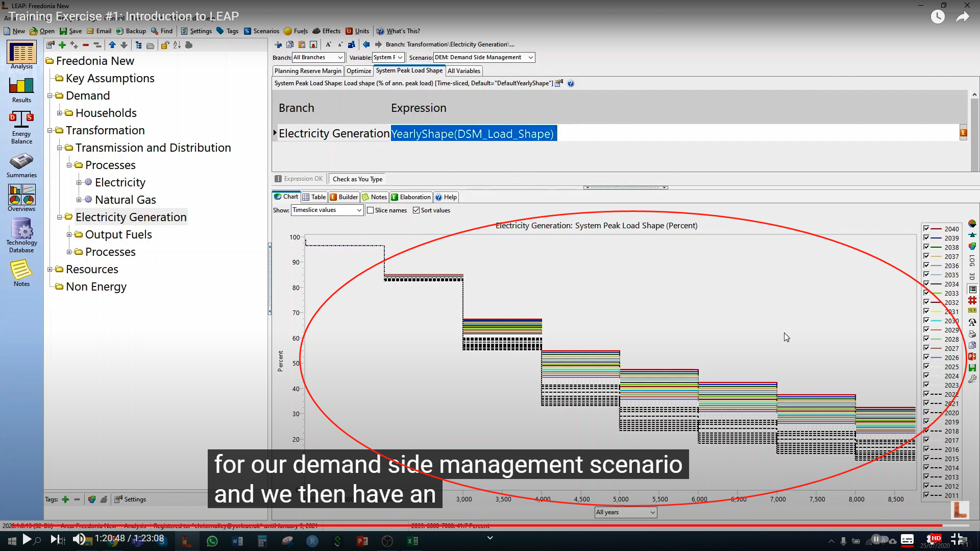Open the Technology Database view
The image size is (980, 551).
(x=21, y=235)
